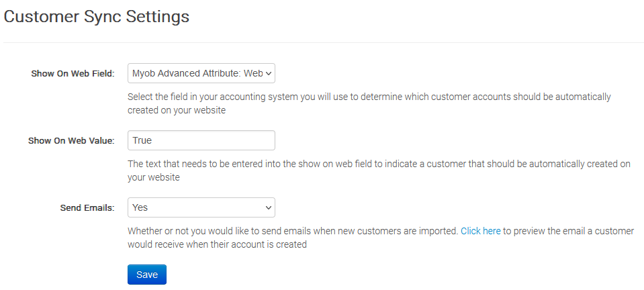Click the help text about selecting the accounting system field
Viewport: 644px width, 290px height.
pyautogui.click(x=369, y=97)
